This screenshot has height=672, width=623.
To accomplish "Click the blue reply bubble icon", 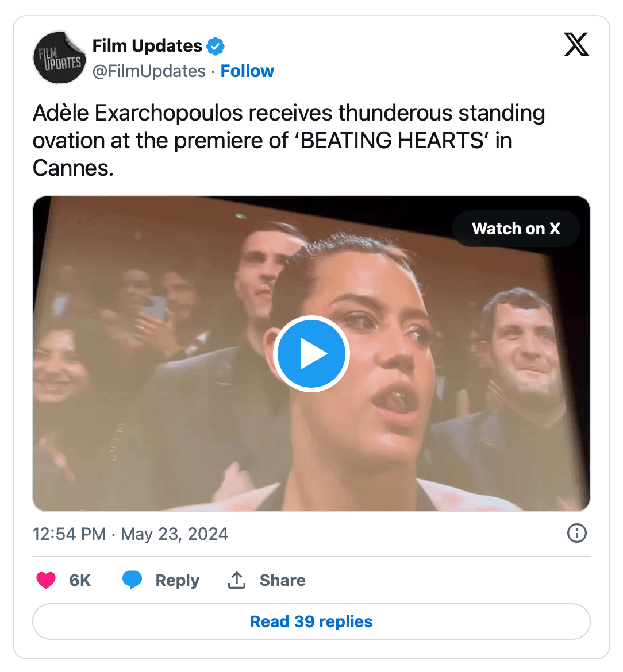I will [132, 580].
